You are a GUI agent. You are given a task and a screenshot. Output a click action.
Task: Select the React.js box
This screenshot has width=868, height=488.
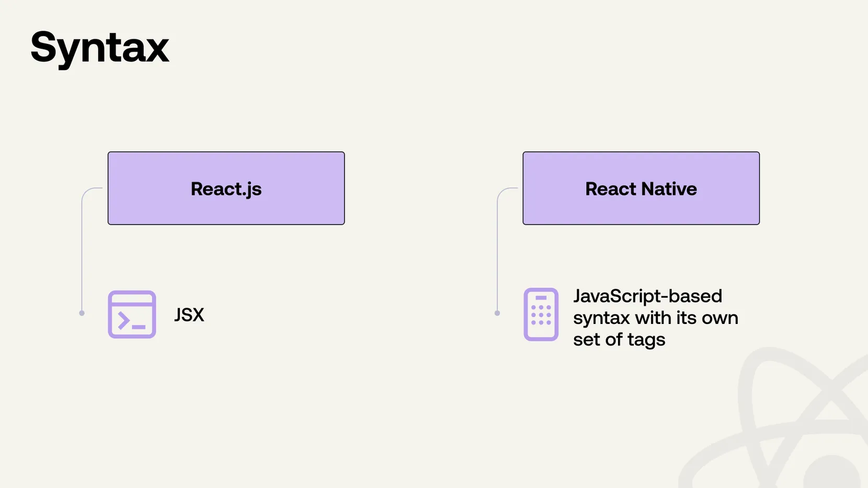226,188
